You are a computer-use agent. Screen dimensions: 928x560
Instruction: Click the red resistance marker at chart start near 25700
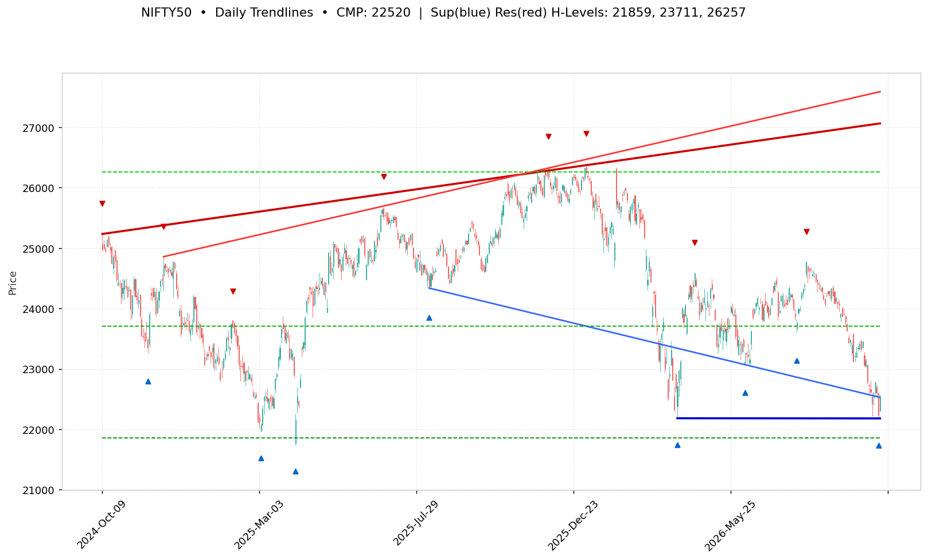click(x=102, y=203)
